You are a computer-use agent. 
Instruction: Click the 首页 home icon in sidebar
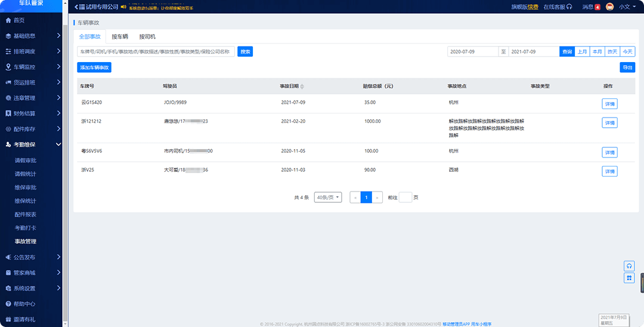[x=8, y=20]
